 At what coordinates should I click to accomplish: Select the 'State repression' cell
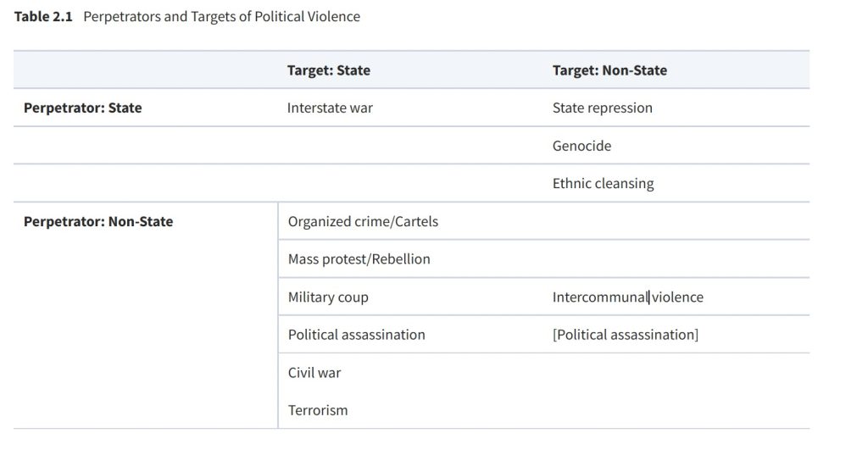[602, 108]
